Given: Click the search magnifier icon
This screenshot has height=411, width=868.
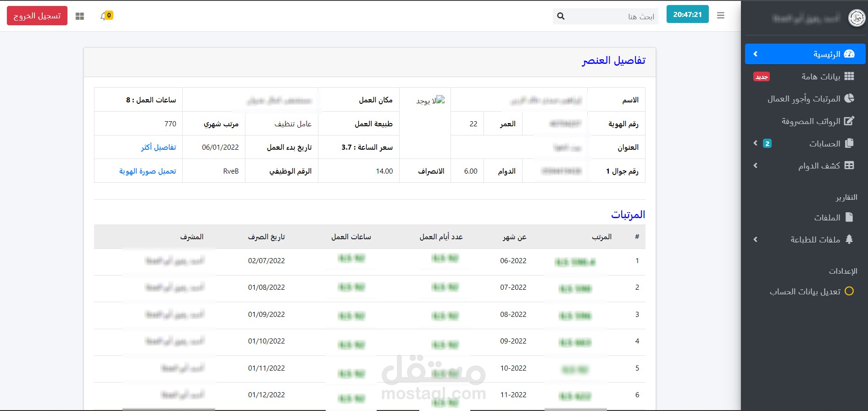Looking at the screenshot, I should pyautogui.click(x=561, y=16).
